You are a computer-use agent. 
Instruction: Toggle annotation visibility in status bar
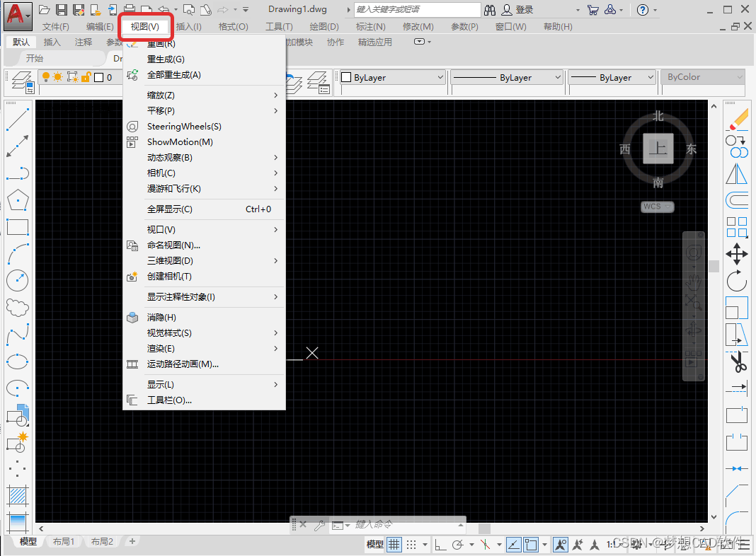(560, 545)
